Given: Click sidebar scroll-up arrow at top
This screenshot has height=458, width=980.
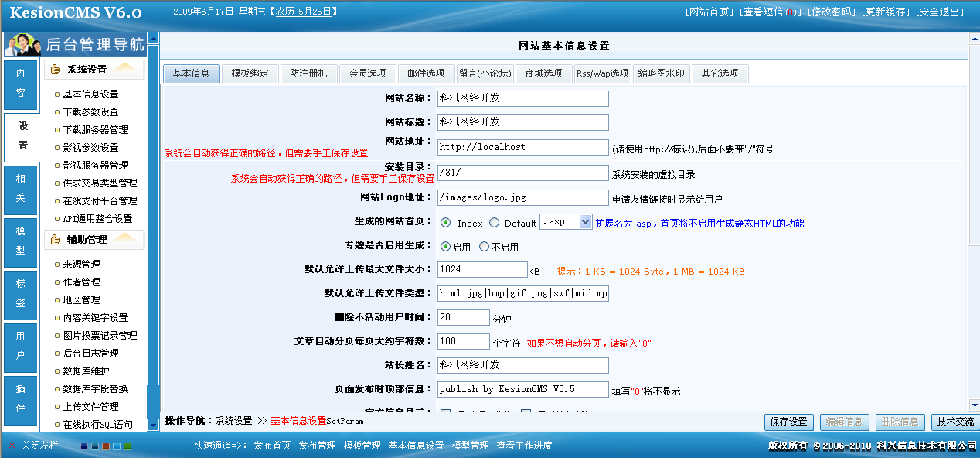Looking at the screenshot, I should pyautogui.click(x=153, y=38).
